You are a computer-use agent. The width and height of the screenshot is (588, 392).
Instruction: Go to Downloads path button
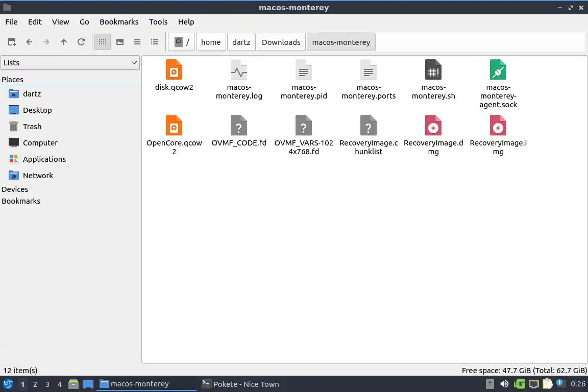click(281, 42)
